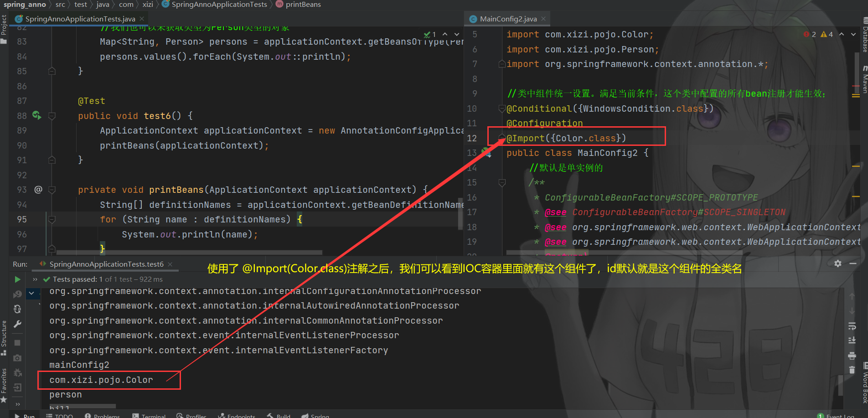Image resolution: width=868 pixels, height=418 pixels.
Task: Print the console output
Action: point(852,356)
